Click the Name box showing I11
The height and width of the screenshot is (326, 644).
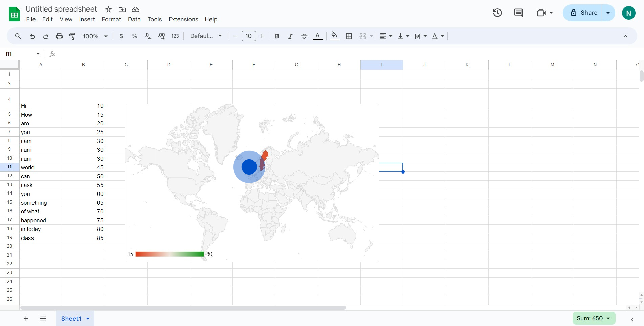pos(20,54)
